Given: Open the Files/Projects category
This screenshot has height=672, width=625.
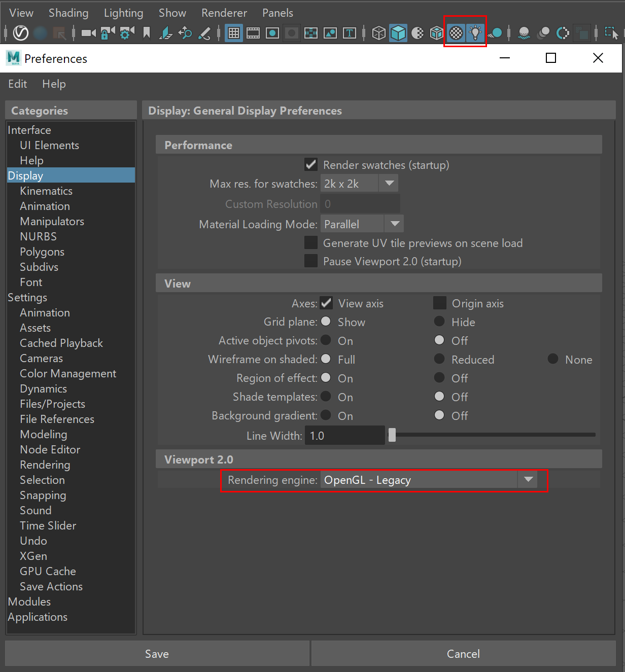Looking at the screenshot, I should coord(71,404).
